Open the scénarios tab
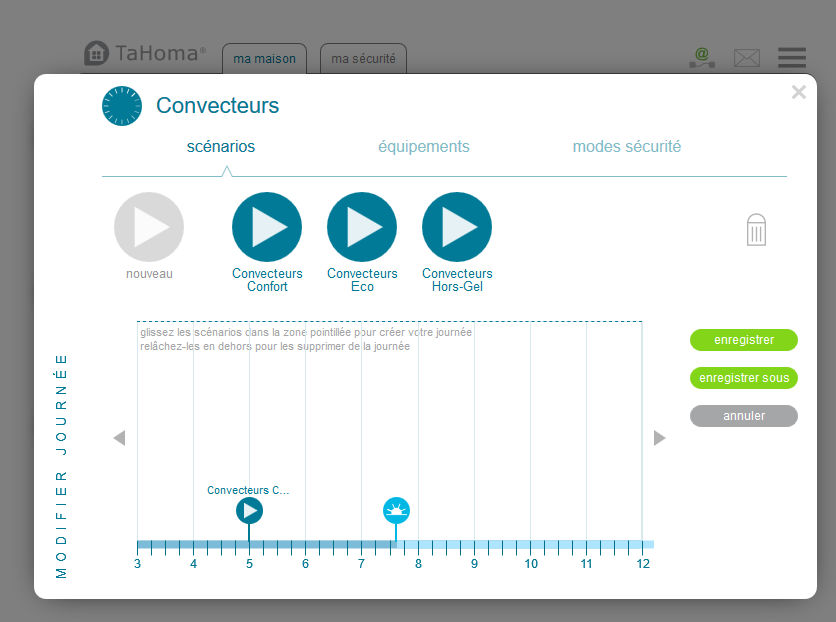This screenshot has height=622, width=836. 221,147
